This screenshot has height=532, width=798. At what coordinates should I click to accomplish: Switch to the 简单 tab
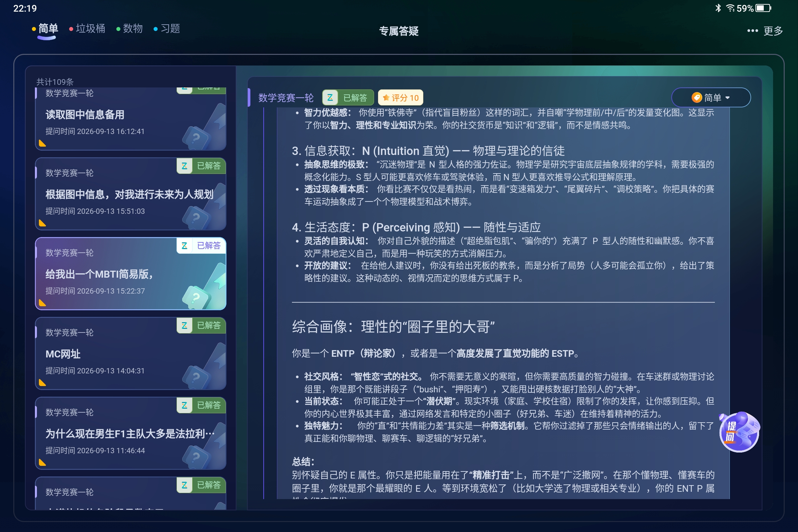point(48,29)
